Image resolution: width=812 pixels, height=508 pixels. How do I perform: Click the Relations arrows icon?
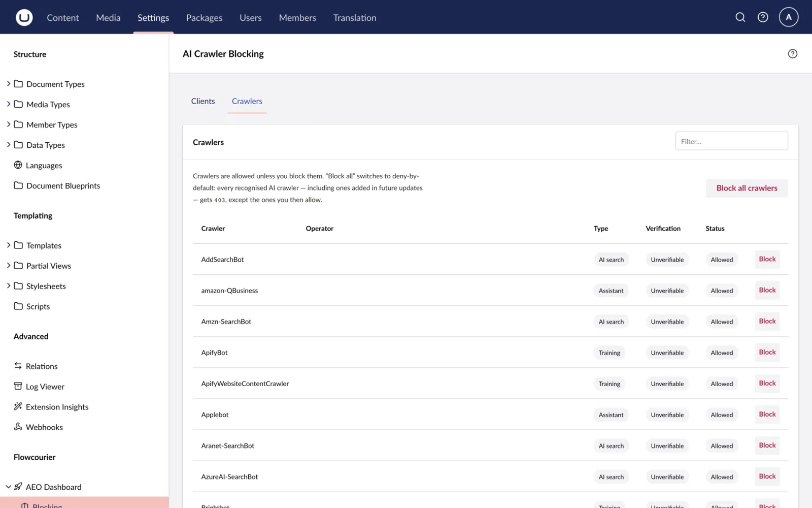tap(18, 366)
